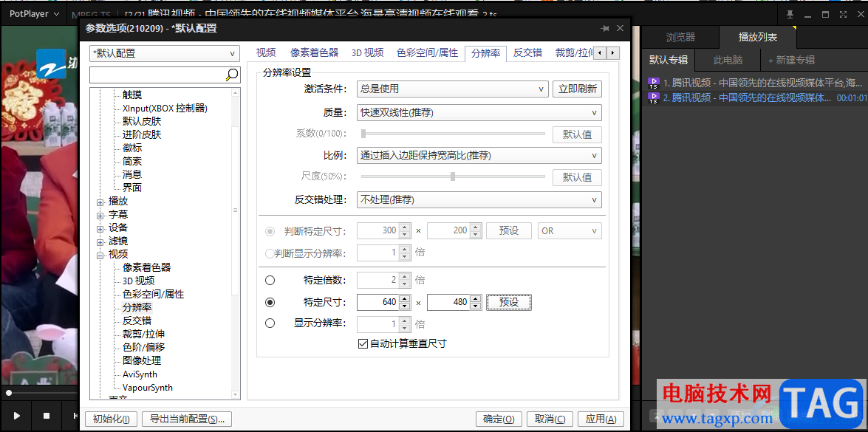Select the 显示分辨率 radio button
Viewport: 868px width, 432px height.
(270, 323)
